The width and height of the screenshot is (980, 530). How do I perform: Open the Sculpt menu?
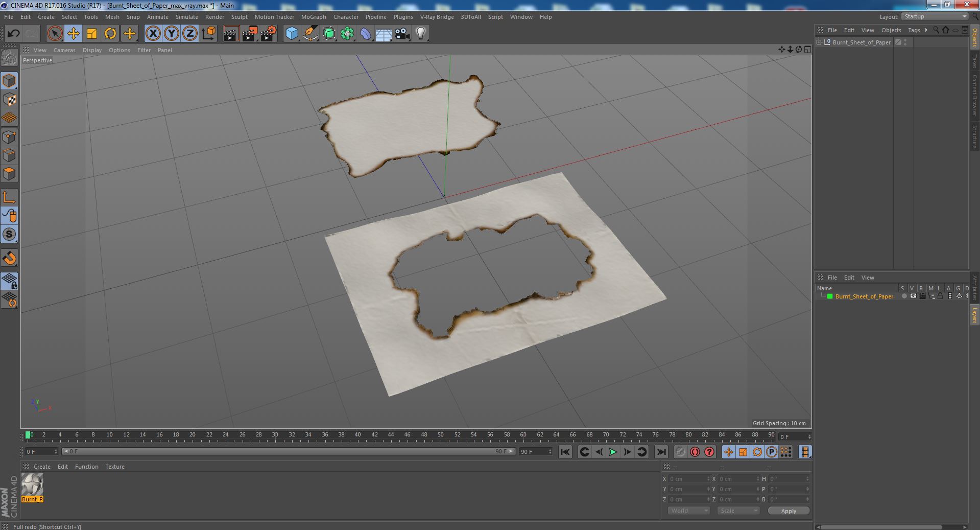[x=239, y=17]
